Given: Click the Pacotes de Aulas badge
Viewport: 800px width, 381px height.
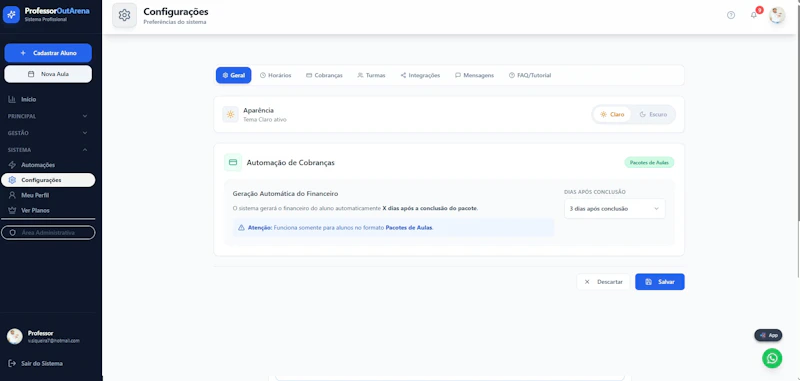Looking at the screenshot, I should click(x=649, y=162).
